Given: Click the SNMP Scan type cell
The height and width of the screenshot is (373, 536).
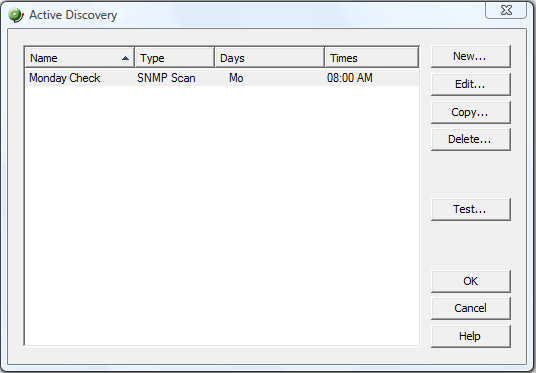Looking at the screenshot, I should 166,78.
